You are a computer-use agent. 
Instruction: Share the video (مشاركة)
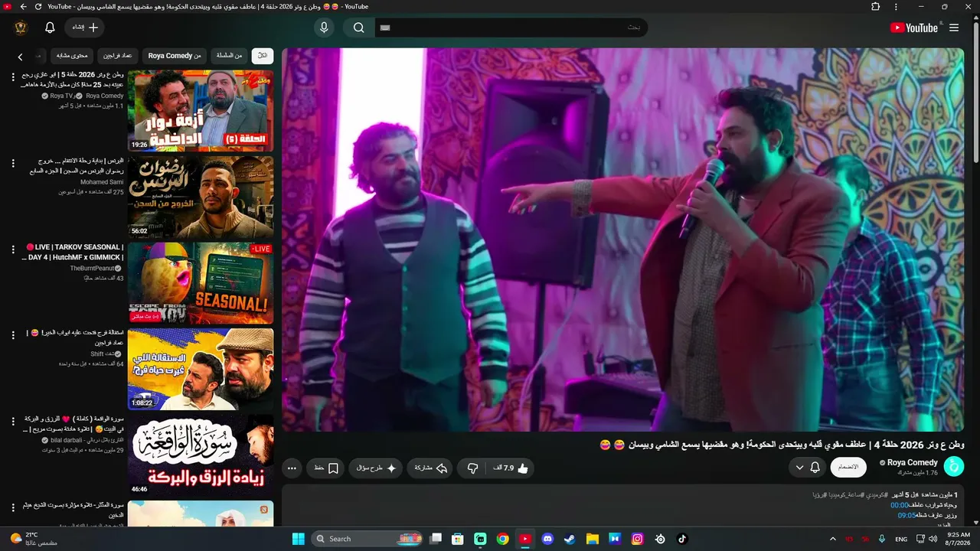point(431,468)
